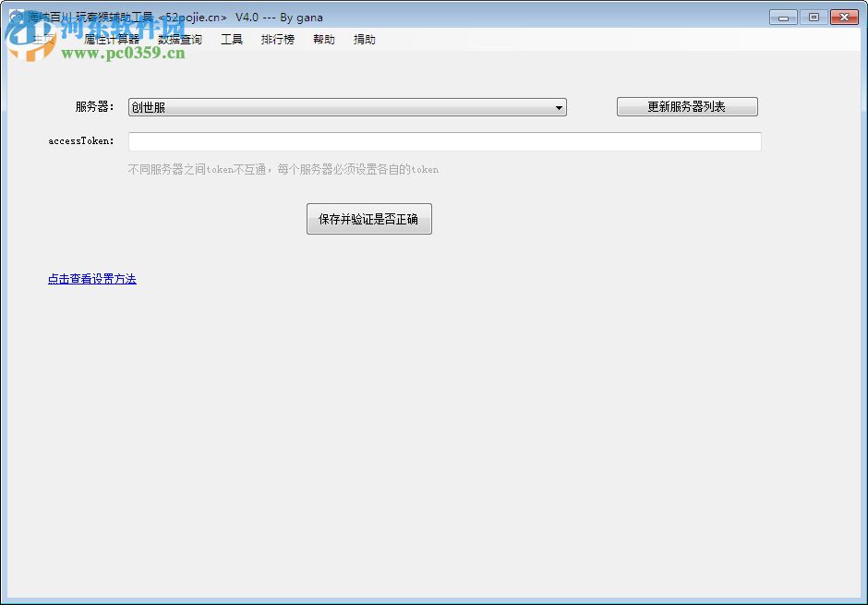Click the token hint text below the input

(283, 169)
